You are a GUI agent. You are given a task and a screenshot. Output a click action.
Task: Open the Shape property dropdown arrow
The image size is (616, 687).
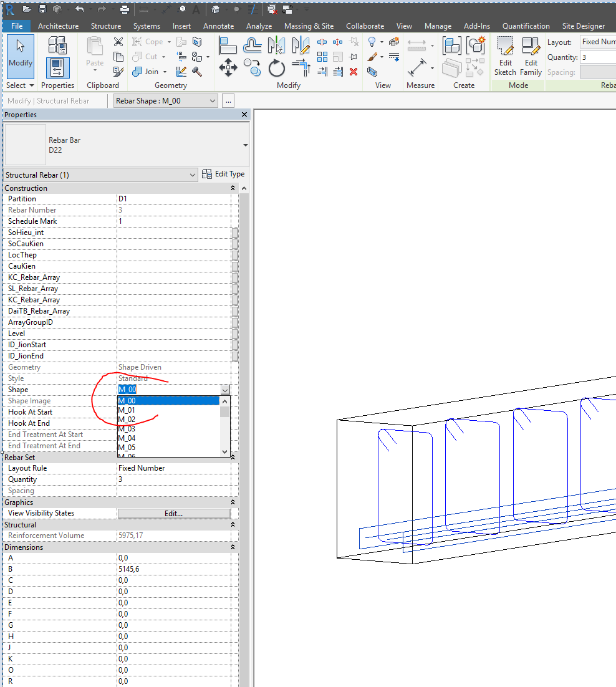point(225,390)
